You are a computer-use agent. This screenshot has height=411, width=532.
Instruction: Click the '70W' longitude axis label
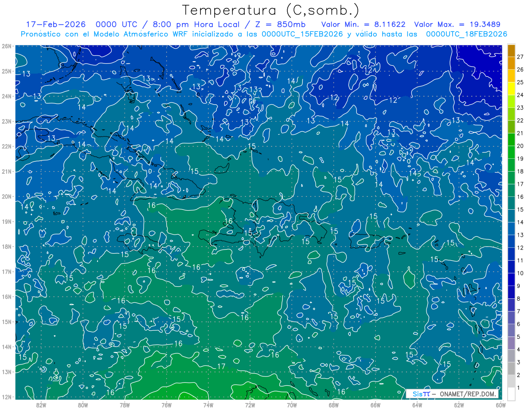coord(292,405)
